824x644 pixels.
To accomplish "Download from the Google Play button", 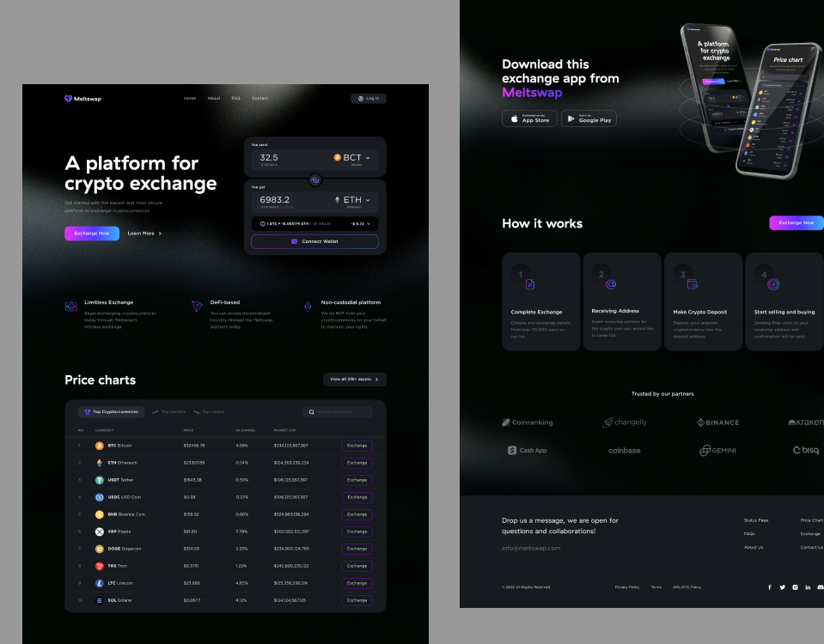I will click(x=589, y=118).
